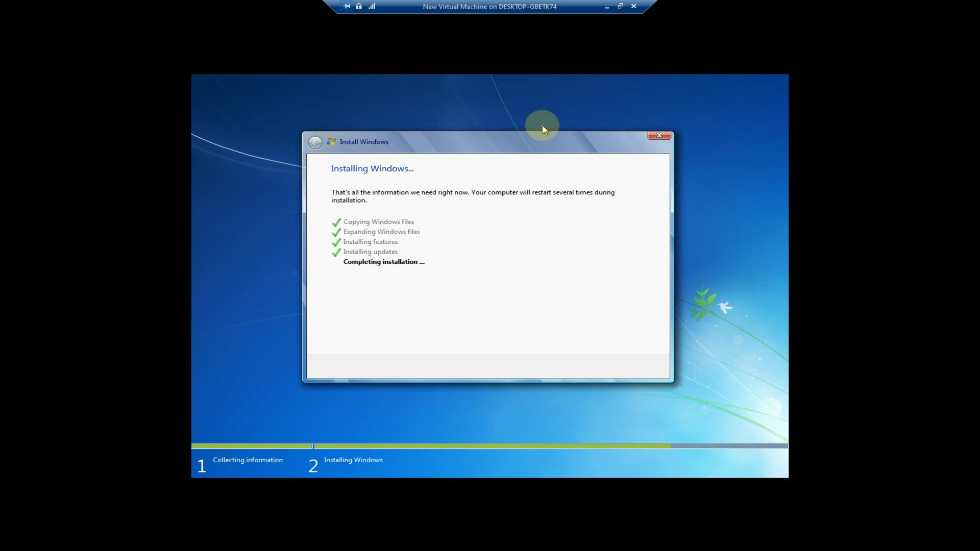The height and width of the screenshot is (551, 980).
Task: Click 'Expanding Windows files' step text
Action: (381, 232)
